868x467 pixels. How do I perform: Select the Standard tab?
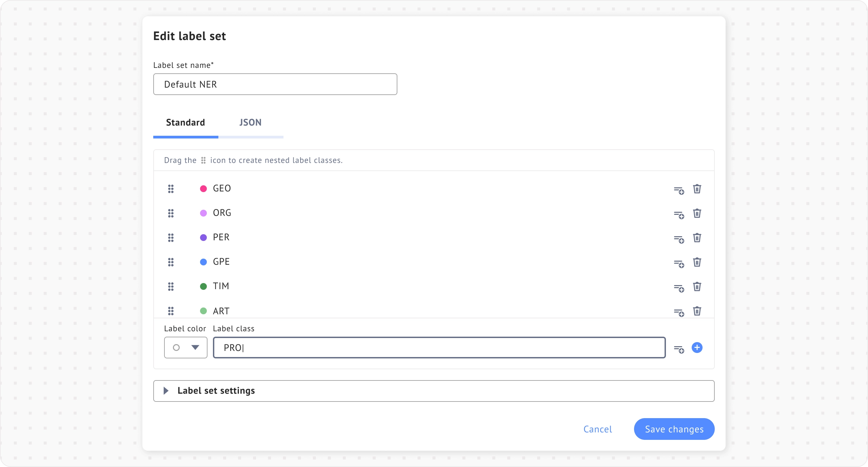pos(185,123)
